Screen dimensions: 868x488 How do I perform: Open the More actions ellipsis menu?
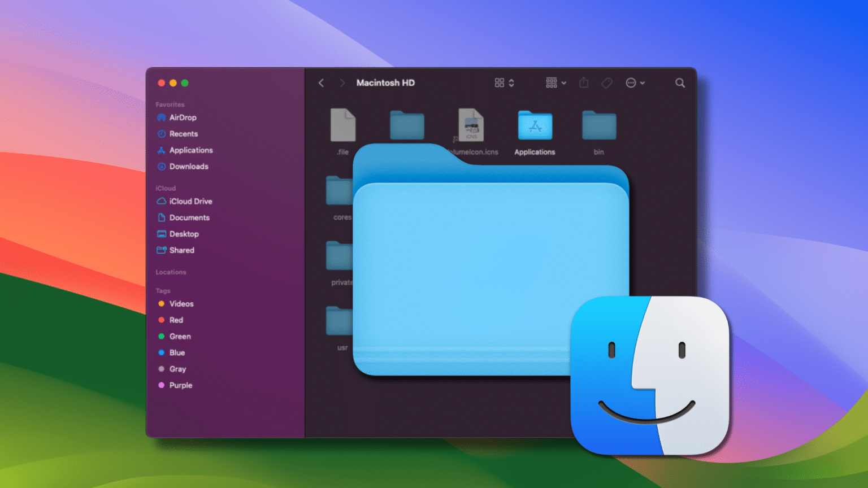pyautogui.click(x=635, y=83)
